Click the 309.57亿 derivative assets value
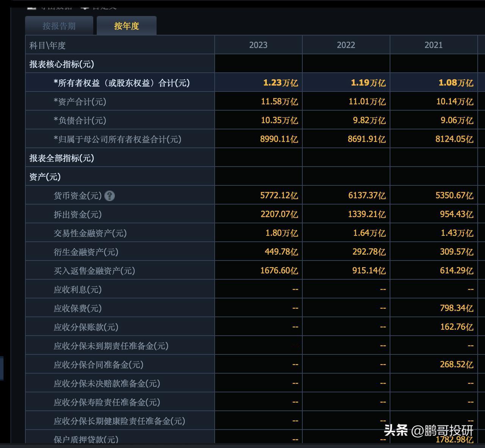Image resolution: width=485 pixels, height=448 pixels. point(457,252)
